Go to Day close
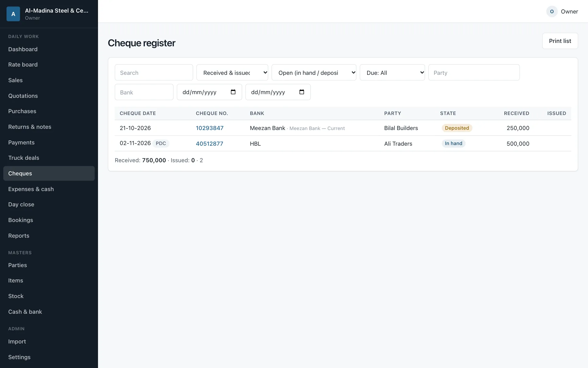Screen dimensions: 588x368 [49, 205]
